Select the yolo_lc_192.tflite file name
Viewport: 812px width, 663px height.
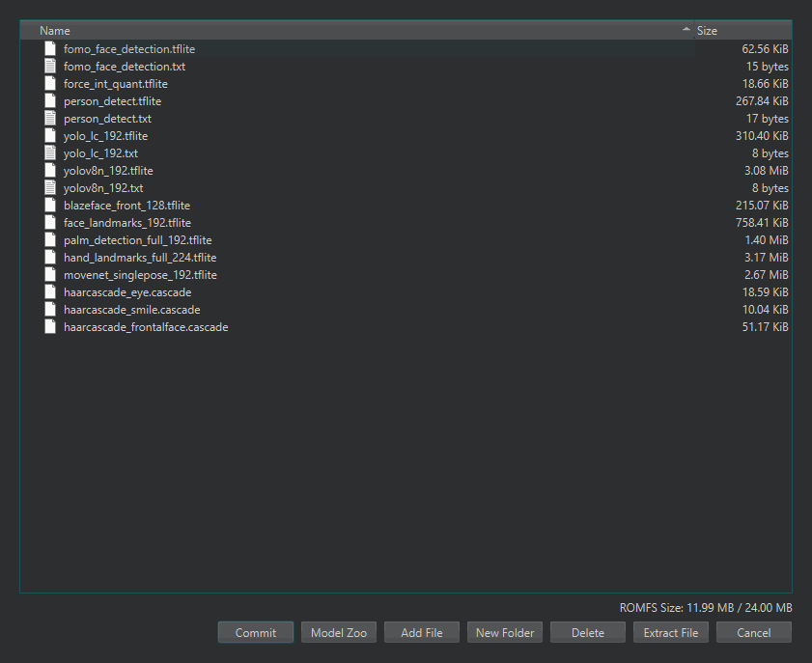[105, 136]
